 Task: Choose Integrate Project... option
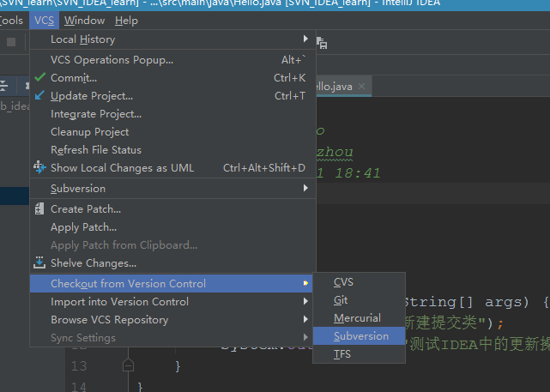[173, 114]
